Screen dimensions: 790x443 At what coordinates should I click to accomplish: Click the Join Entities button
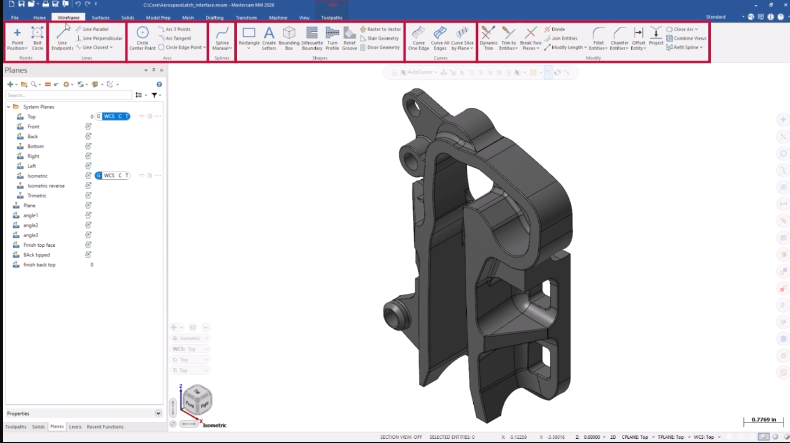click(567, 38)
